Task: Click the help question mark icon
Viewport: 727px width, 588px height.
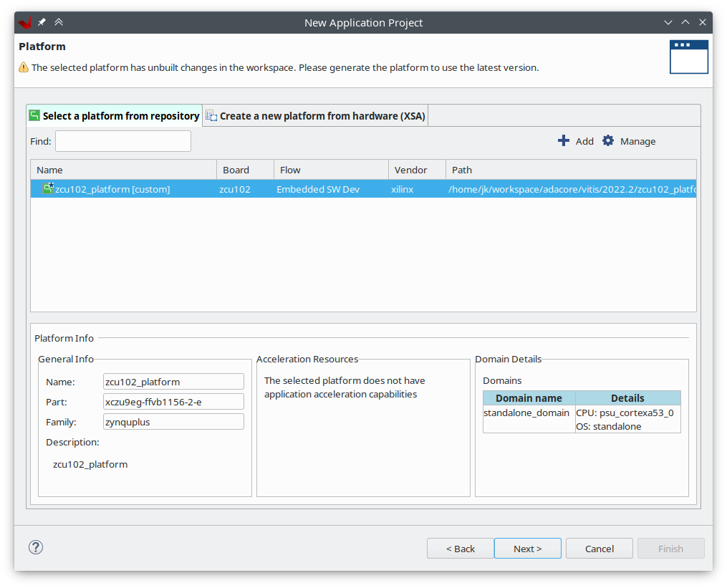Action: point(36,547)
